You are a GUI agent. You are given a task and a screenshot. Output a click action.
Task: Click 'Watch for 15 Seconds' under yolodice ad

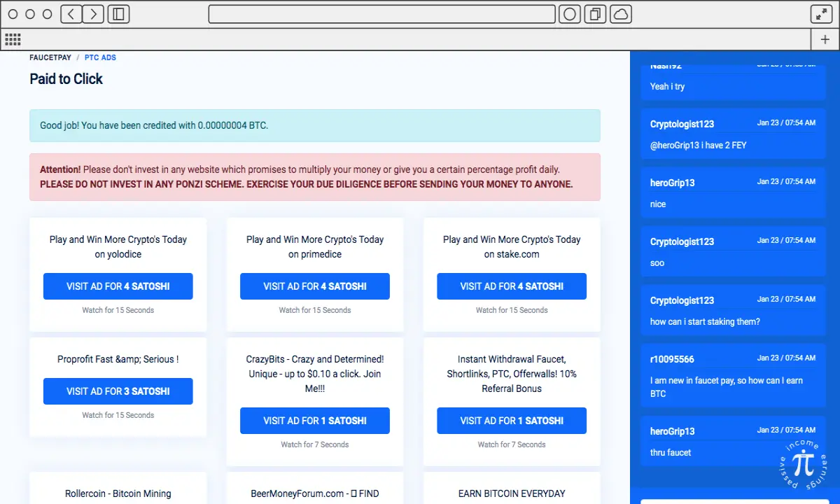(x=118, y=310)
